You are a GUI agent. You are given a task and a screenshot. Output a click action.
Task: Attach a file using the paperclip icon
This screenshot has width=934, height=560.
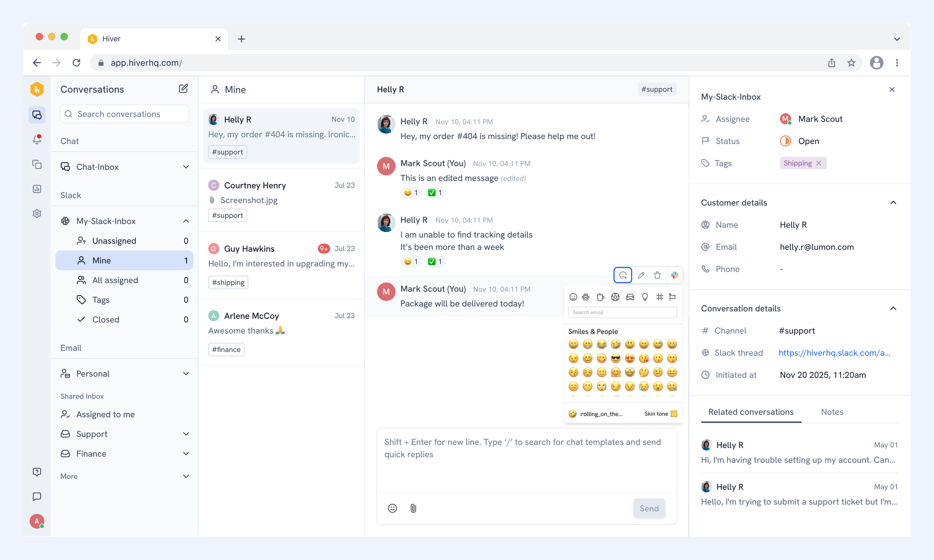413,508
